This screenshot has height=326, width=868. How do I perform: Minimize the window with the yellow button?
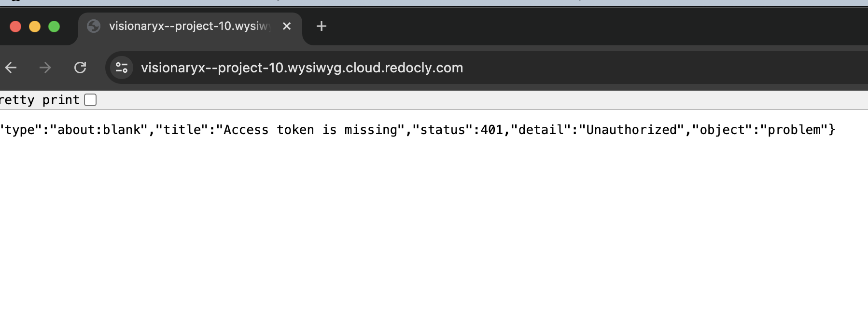click(x=35, y=27)
